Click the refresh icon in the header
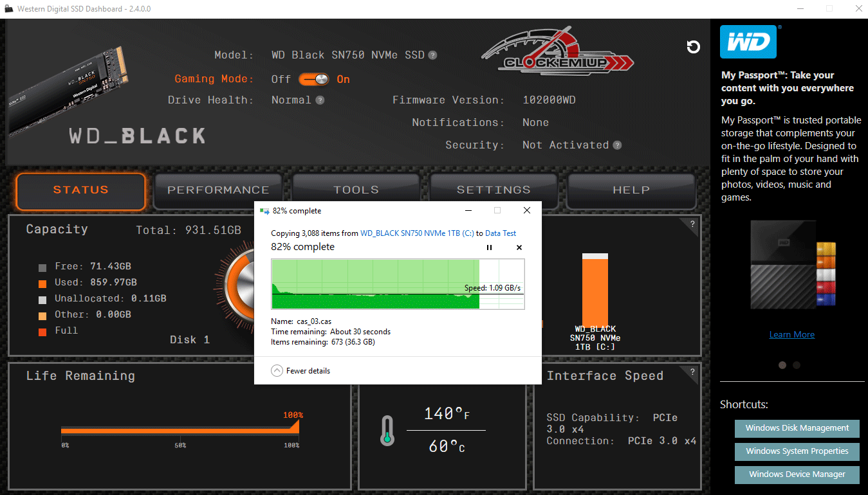Screen dimensions: 868x495 tap(693, 47)
